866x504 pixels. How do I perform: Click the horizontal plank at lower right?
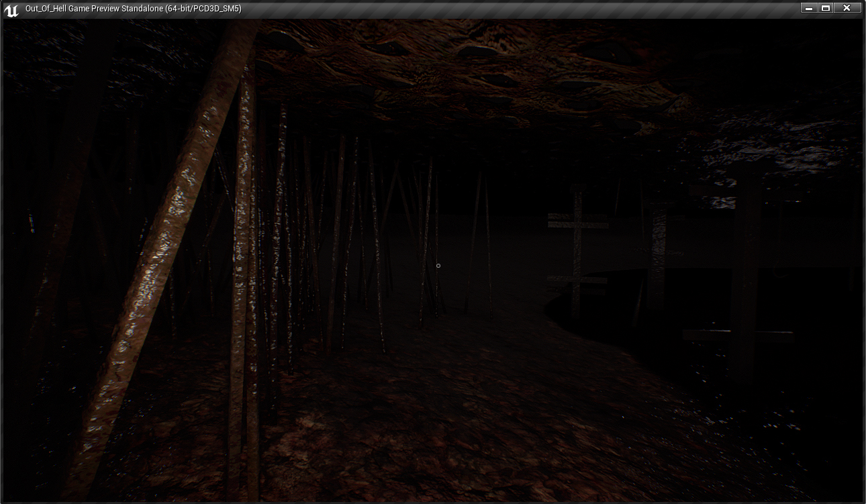pos(738,336)
